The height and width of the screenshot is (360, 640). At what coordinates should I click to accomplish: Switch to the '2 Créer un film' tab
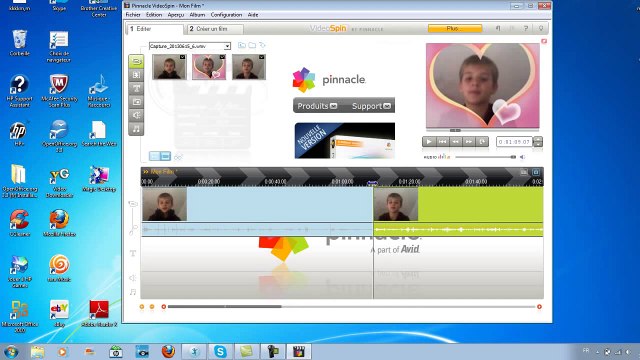[215, 29]
